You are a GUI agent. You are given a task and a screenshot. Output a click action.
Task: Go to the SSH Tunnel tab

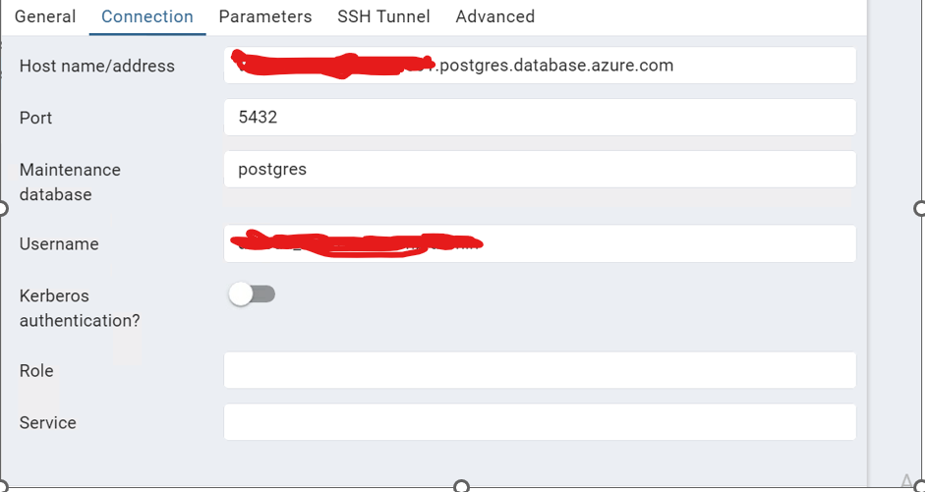[x=383, y=17]
